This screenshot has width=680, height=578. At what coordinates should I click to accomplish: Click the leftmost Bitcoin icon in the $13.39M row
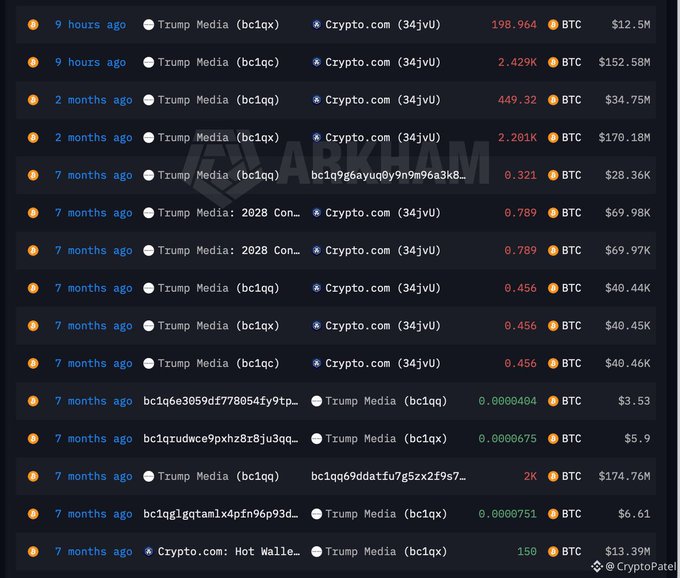33,552
